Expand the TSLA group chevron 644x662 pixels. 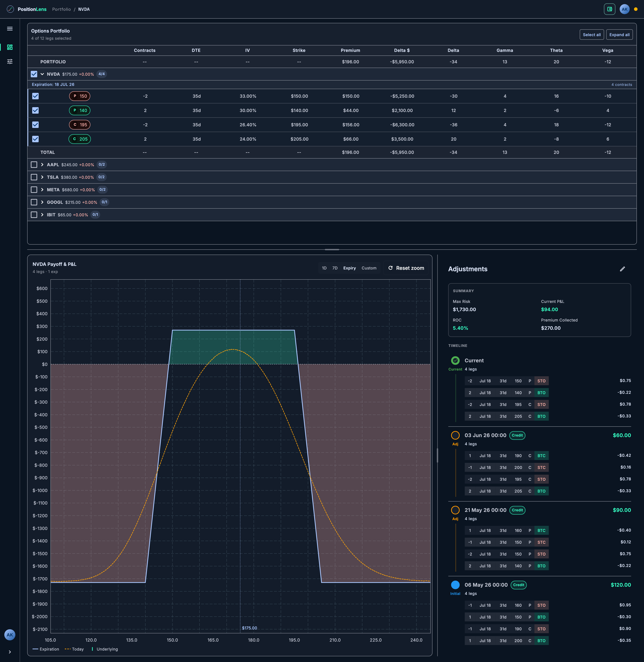tap(42, 177)
